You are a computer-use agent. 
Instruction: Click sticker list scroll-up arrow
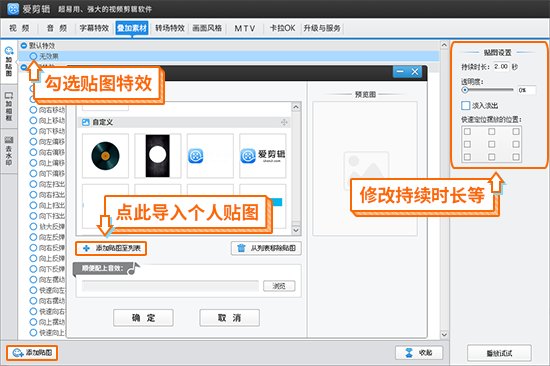coord(296,107)
